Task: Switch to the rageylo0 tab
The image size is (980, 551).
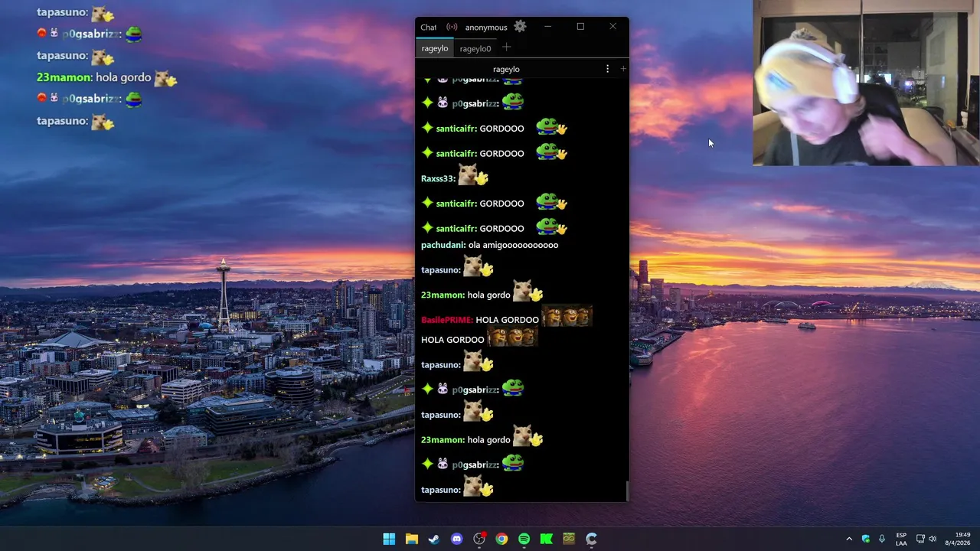Action: (475, 48)
